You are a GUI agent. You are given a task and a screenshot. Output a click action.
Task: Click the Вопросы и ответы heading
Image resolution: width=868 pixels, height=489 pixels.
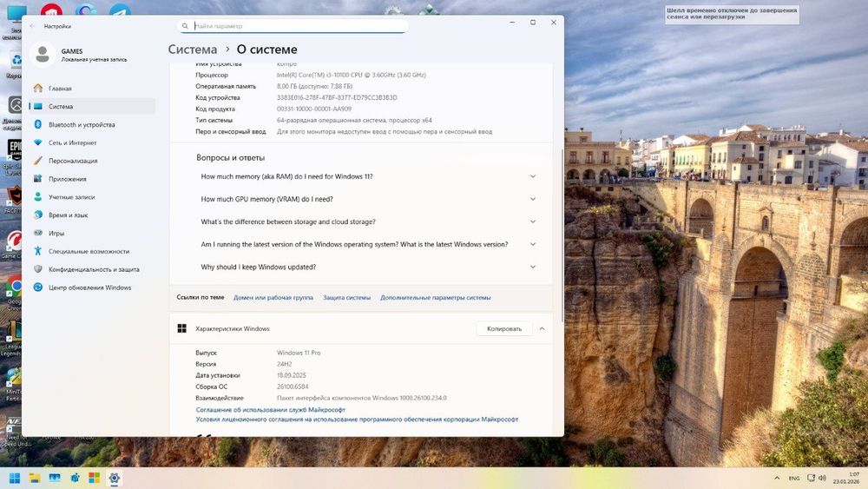(x=230, y=158)
